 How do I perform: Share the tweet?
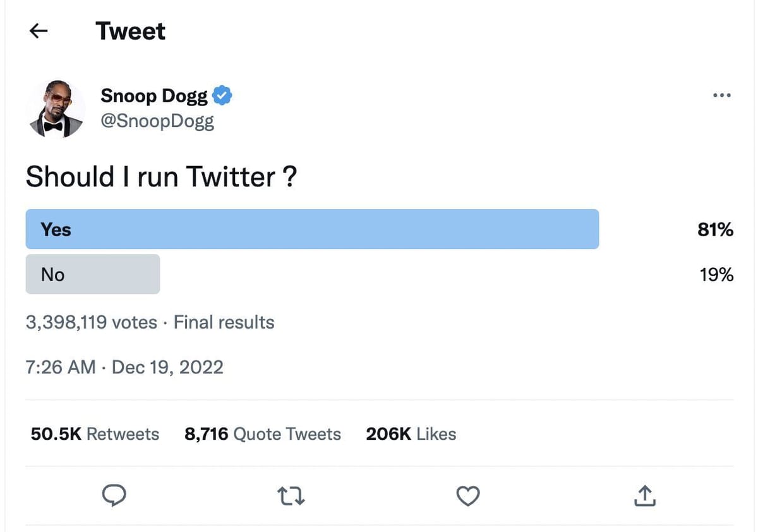[x=644, y=497]
